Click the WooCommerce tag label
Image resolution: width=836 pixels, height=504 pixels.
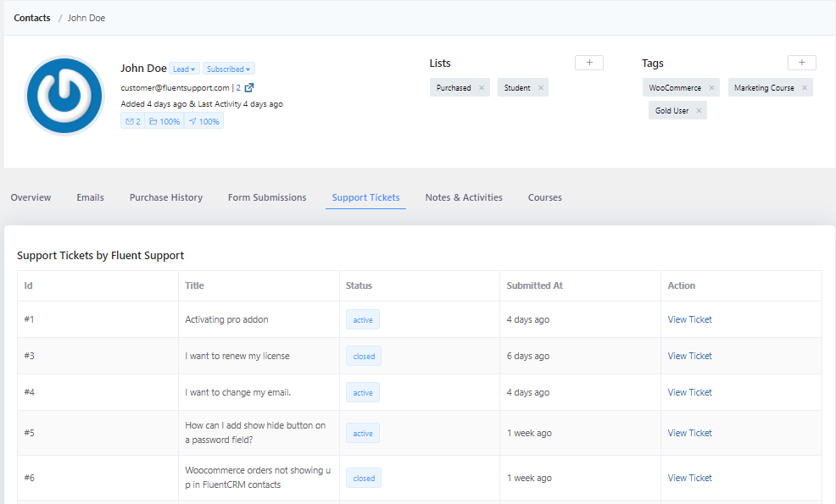point(675,88)
